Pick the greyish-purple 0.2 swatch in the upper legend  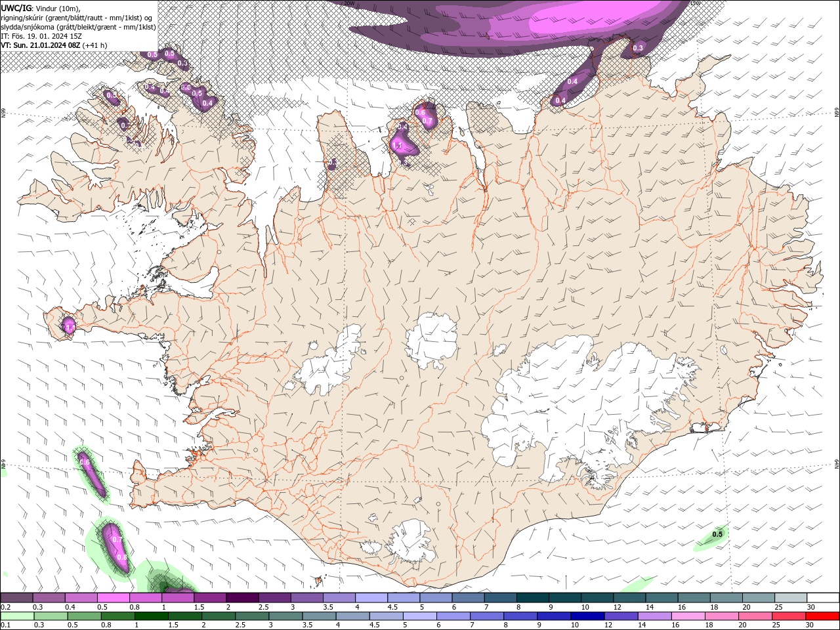point(16,598)
